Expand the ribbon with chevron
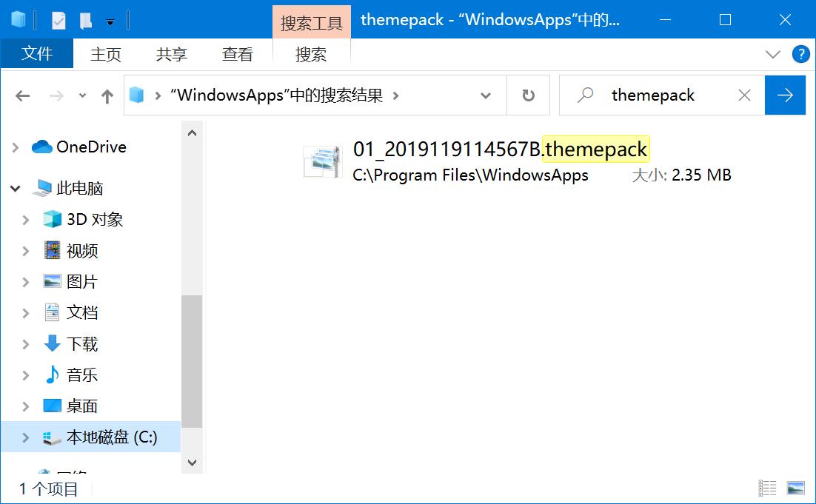Screen dimensions: 816x504 click(772, 54)
